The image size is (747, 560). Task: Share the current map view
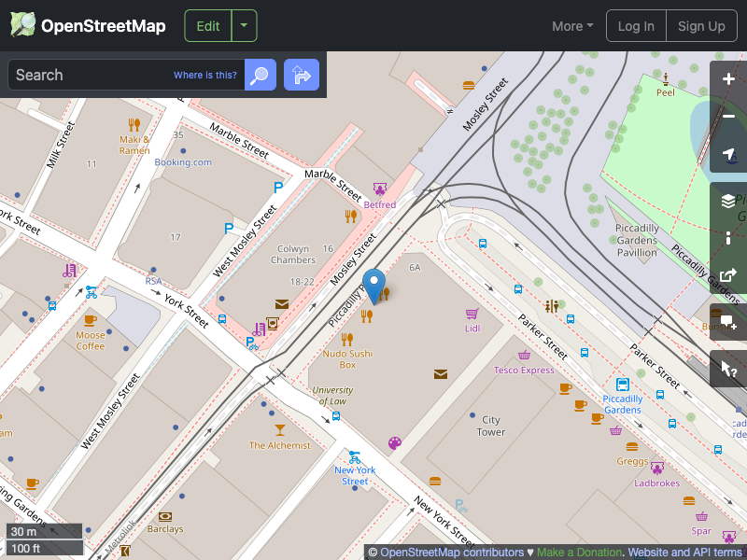(x=728, y=275)
